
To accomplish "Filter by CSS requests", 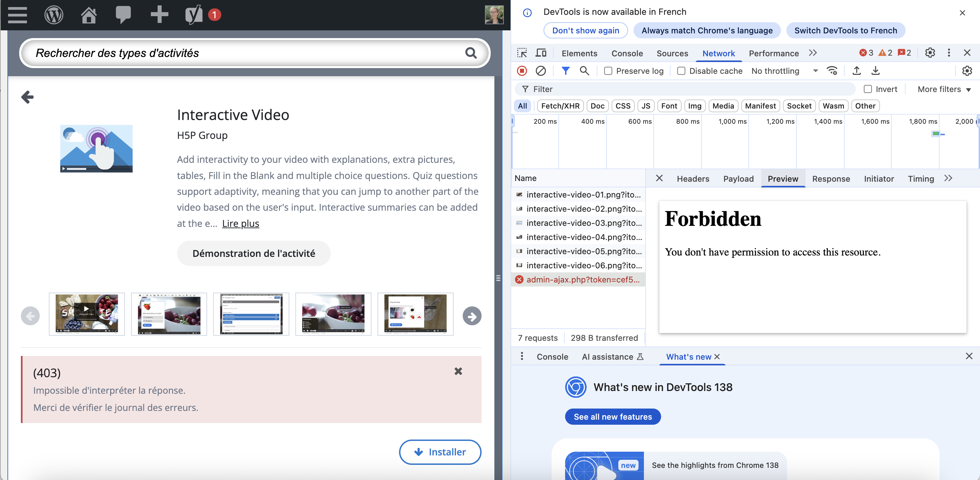I will pos(623,106).
